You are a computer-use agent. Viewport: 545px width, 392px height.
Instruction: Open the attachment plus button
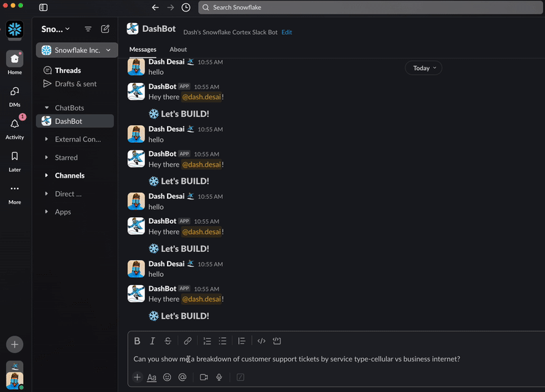138,377
